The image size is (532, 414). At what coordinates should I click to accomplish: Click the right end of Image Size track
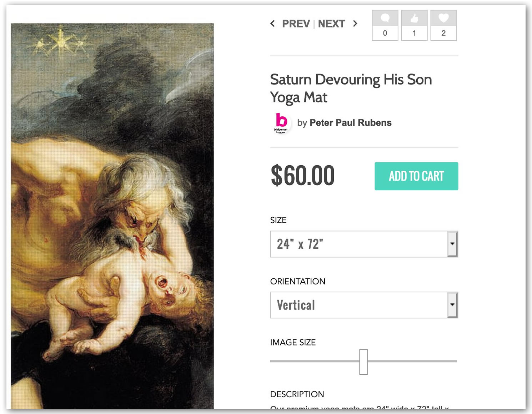pyautogui.click(x=454, y=361)
